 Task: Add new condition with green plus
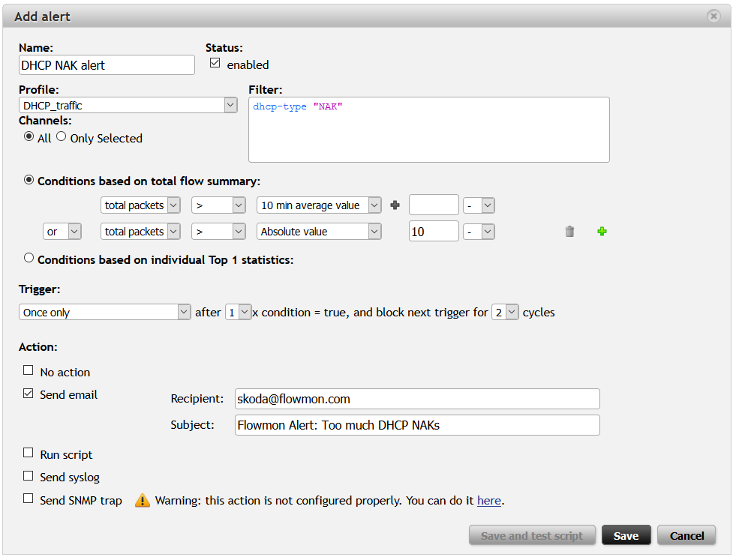click(x=602, y=231)
